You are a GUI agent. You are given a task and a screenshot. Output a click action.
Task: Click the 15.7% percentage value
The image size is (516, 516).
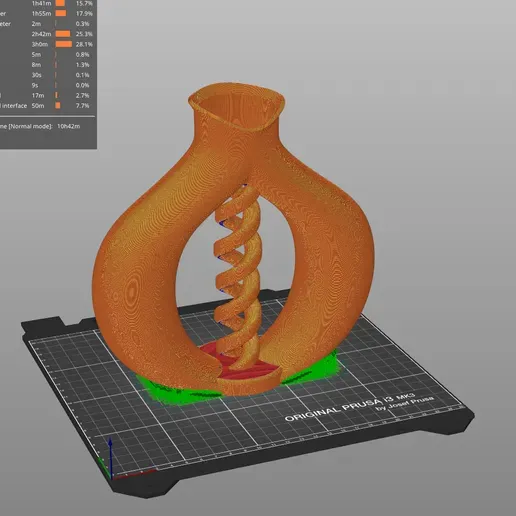tap(84, 3)
